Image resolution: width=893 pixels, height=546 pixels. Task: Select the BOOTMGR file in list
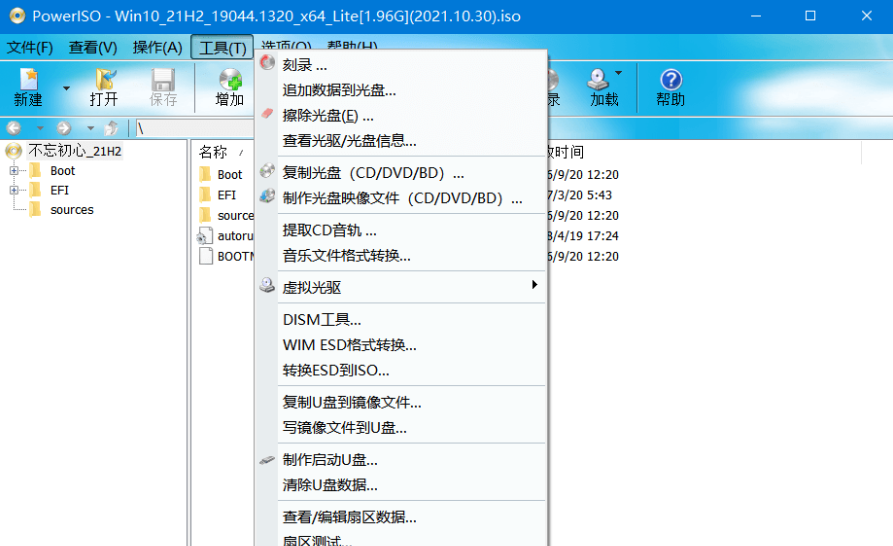[x=235, y=256]
